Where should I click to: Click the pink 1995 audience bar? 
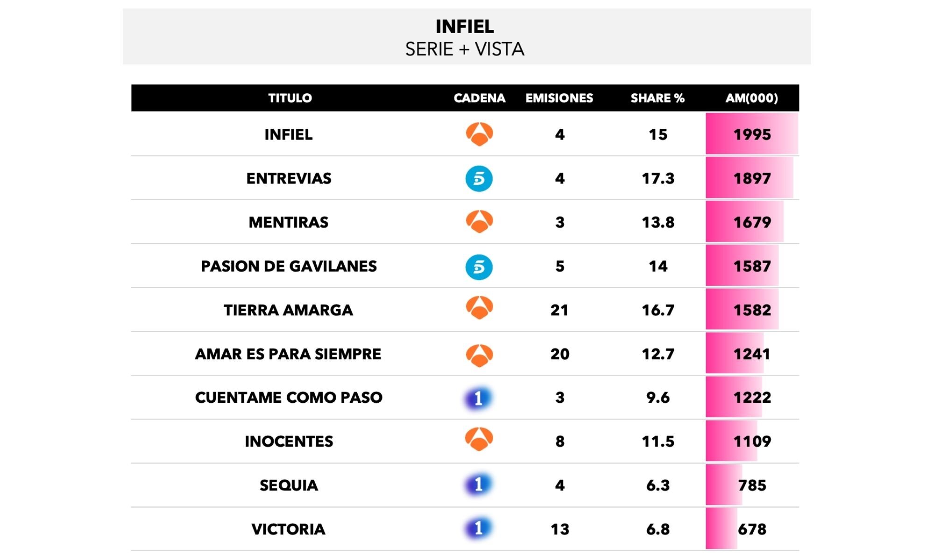click(x=751, y=134)
